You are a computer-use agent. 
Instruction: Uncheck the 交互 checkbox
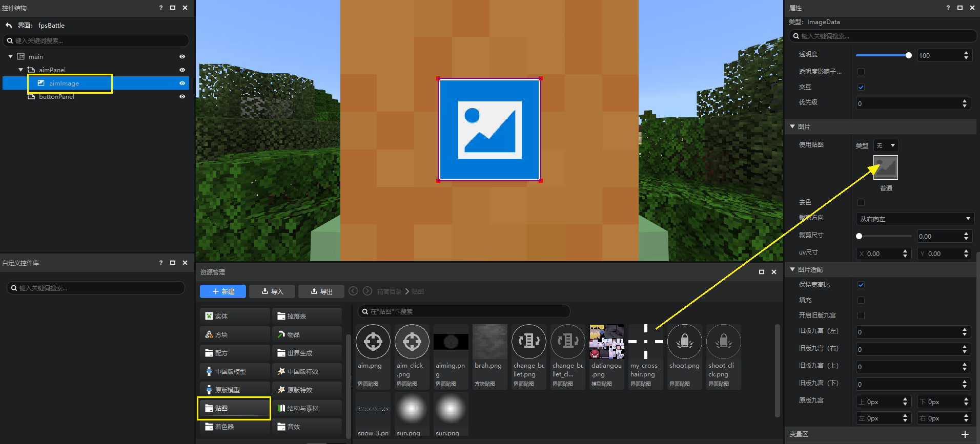coord(861,87)
